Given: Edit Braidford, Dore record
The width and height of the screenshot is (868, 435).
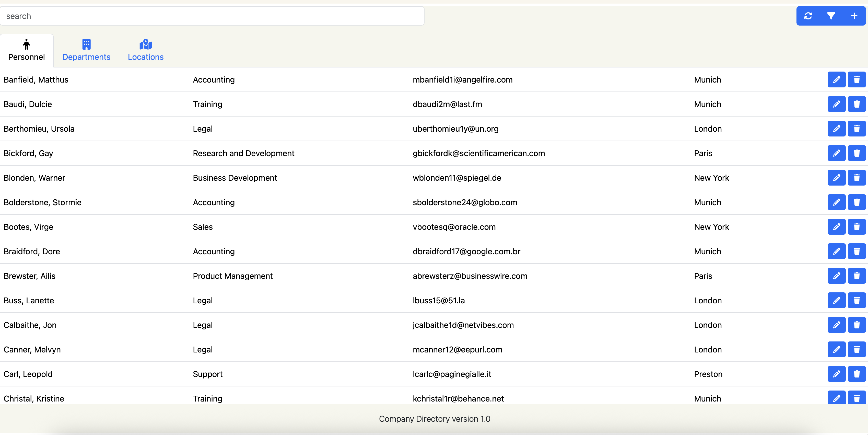Looking at the screenshot, I should (836, 251).
